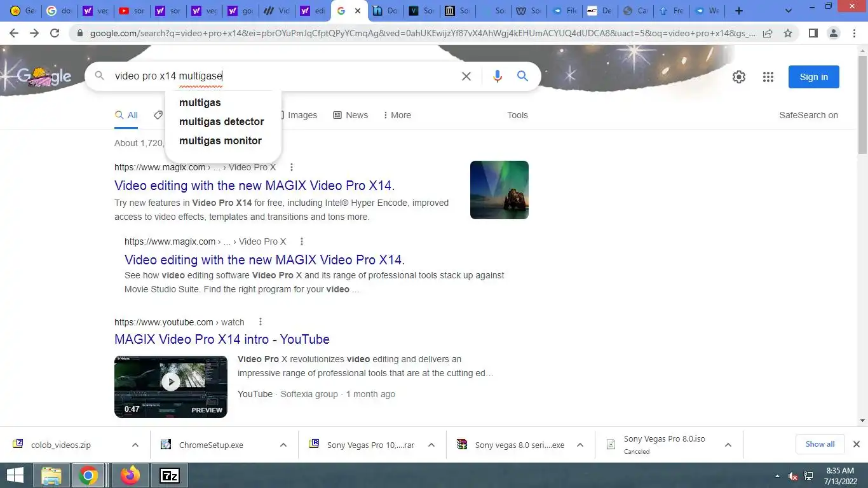Open SafeSearch on settings
Image resolution: width=868 pixels, height=488 pixels.
pos(808,115)
